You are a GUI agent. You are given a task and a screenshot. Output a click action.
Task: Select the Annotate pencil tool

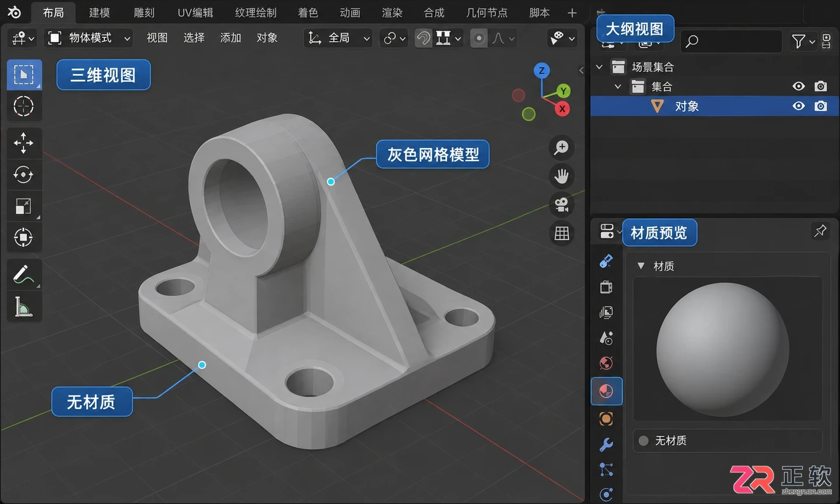(24, 274)
